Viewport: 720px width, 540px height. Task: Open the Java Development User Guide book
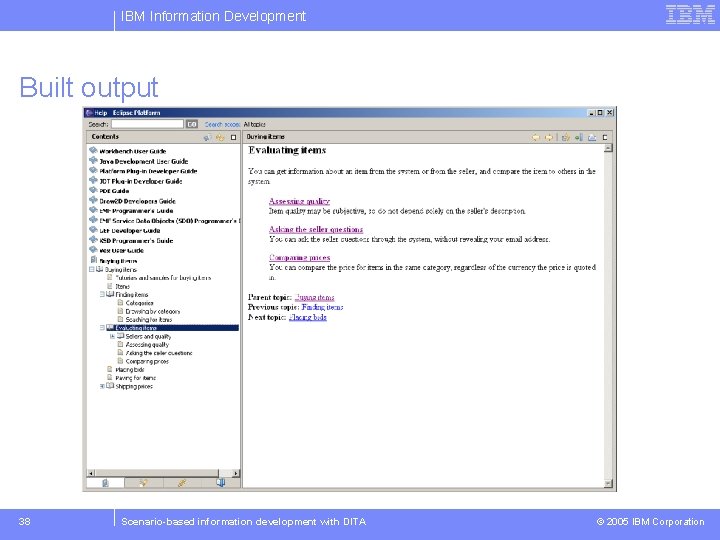point(144,161)
